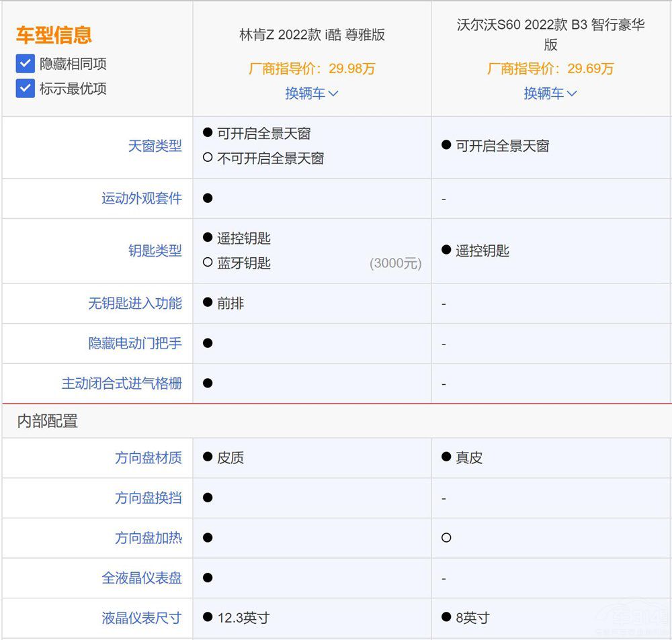Screen dimensions: 672x640
Task: Open the 全液晶仪表盘 link
Action: (x=141, y=578)
